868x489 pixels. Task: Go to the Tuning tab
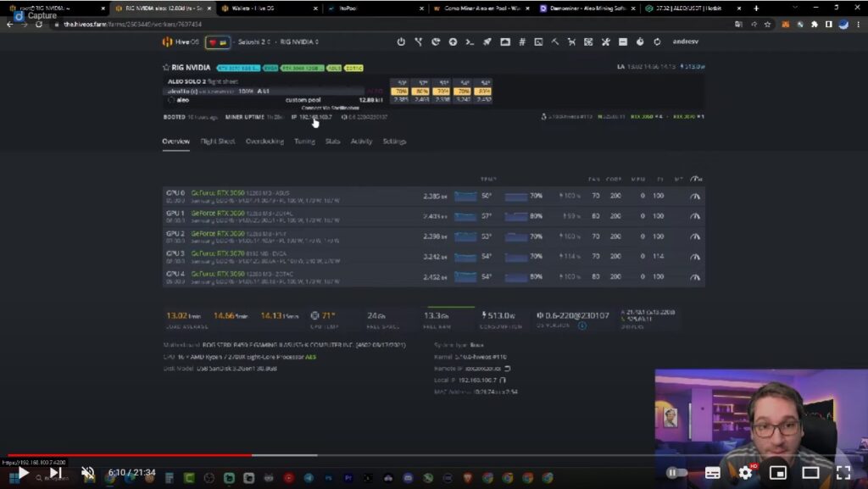pyautogui.click(x=304, y=142)
